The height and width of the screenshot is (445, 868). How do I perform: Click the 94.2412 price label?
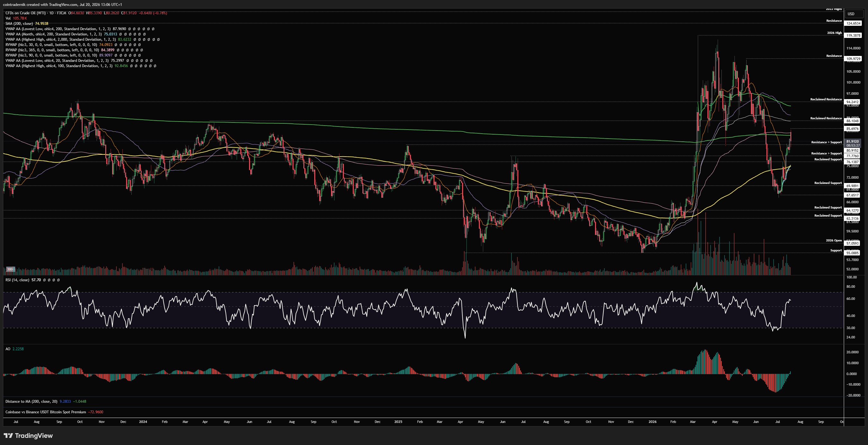tap(852, 102)
